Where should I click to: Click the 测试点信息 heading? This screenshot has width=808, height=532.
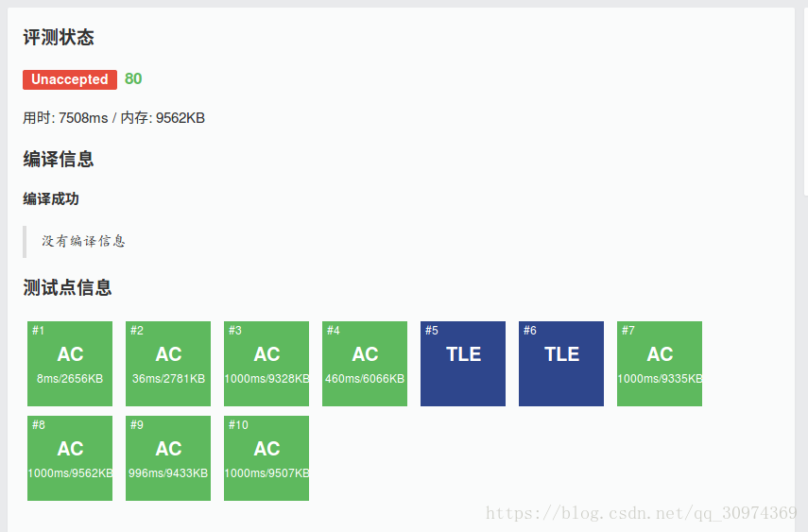pyautogui.click(x=67, y=287)
